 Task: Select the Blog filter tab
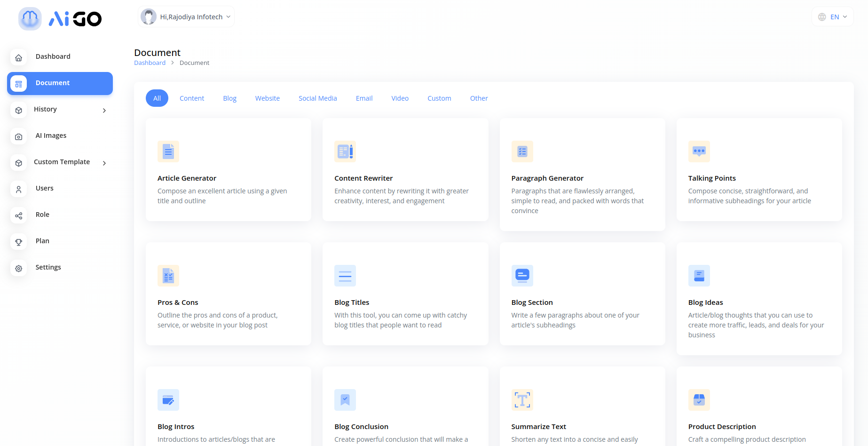229,98
